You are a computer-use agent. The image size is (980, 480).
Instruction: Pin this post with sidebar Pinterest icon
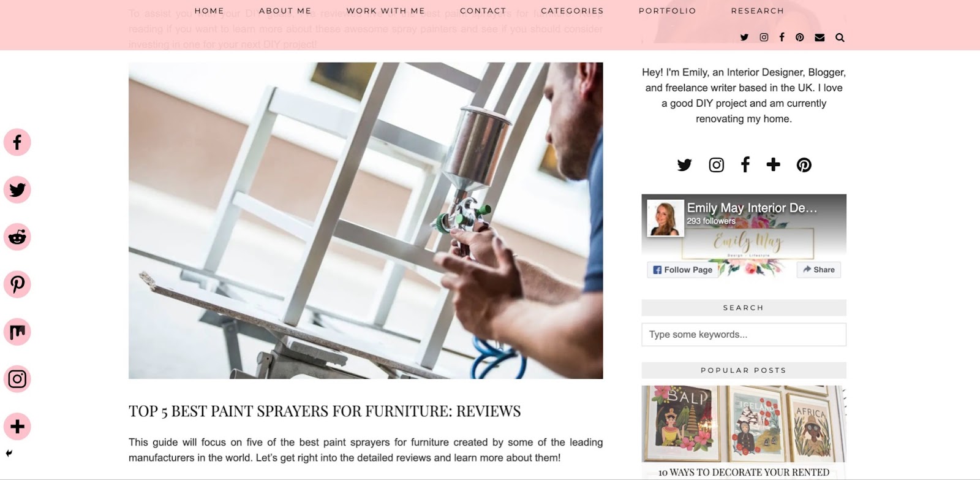pos(17,284)
